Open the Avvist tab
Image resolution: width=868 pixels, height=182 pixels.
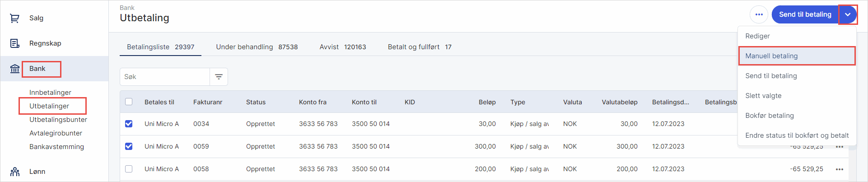[x=342, y=47]
